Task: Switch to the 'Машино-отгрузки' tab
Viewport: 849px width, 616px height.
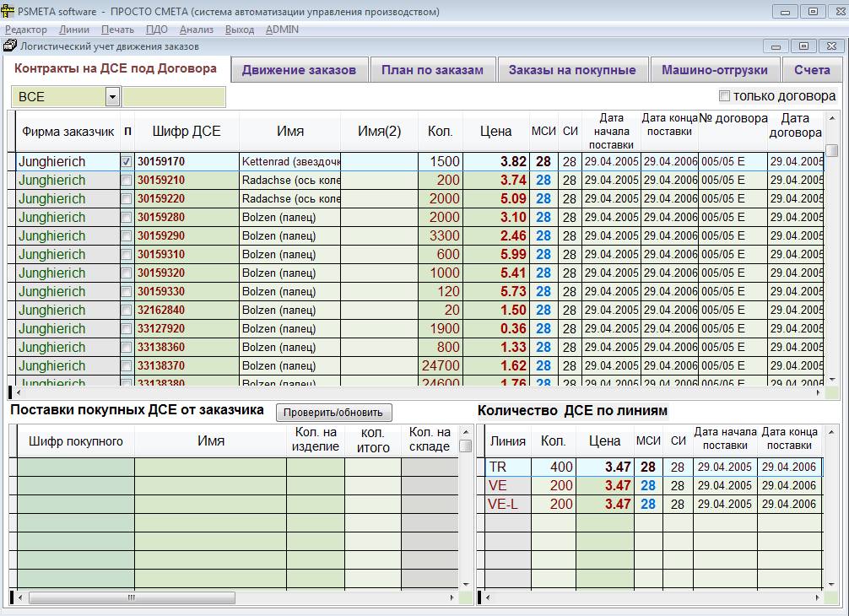Action: (x=714, y=70)
